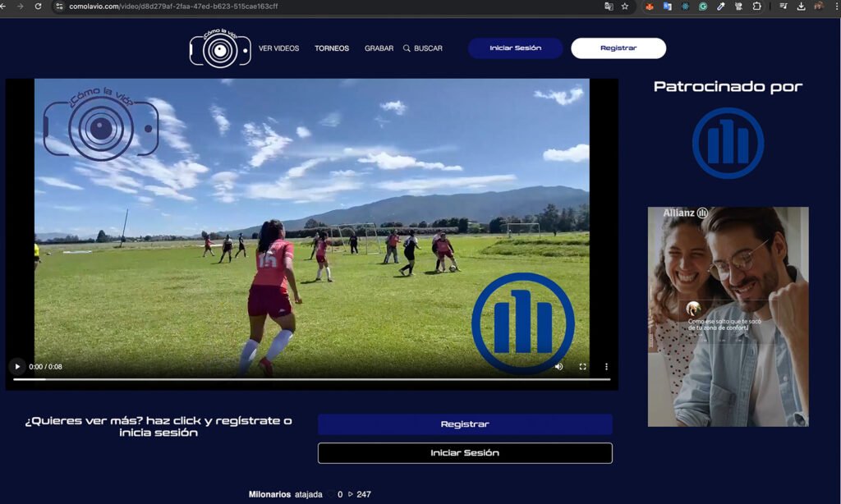Open the browser profile avatar
The height and width of the screenshot is (504, 841).
tap(819, 7)
